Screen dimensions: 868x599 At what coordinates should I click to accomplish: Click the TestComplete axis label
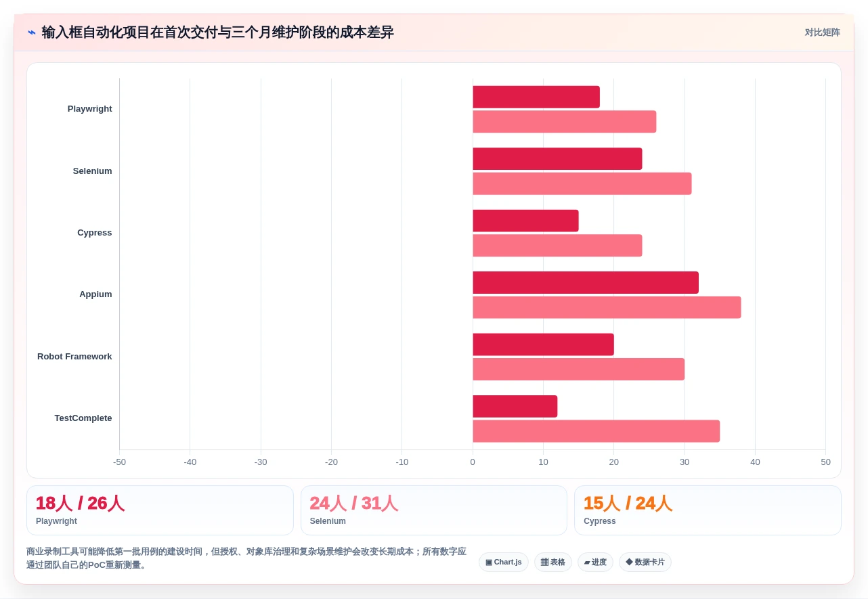83,418
